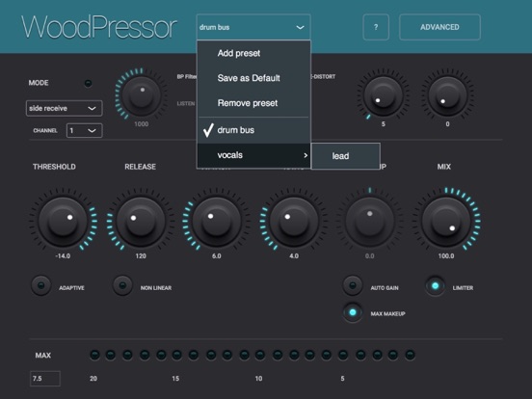Click the MAX value field showing 7.5
The height and width of the screenshot is (399, 532).
coord(45,379)
